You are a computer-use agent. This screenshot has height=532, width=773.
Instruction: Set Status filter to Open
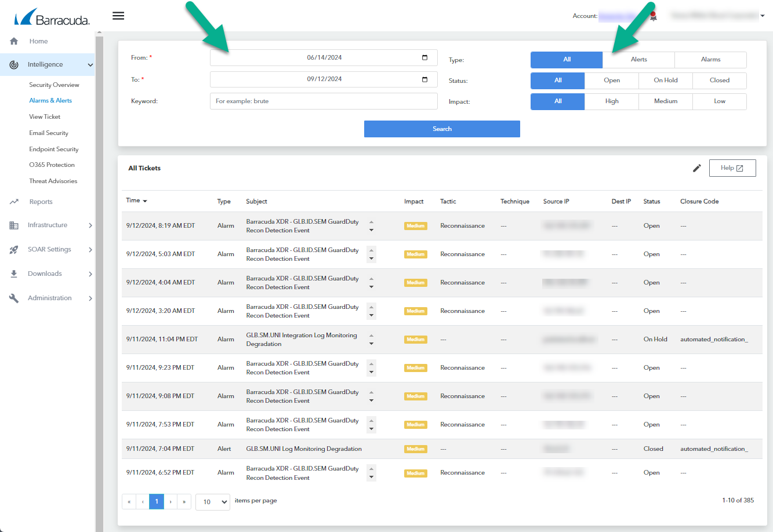pyautogui.click(x=612, y=81)
